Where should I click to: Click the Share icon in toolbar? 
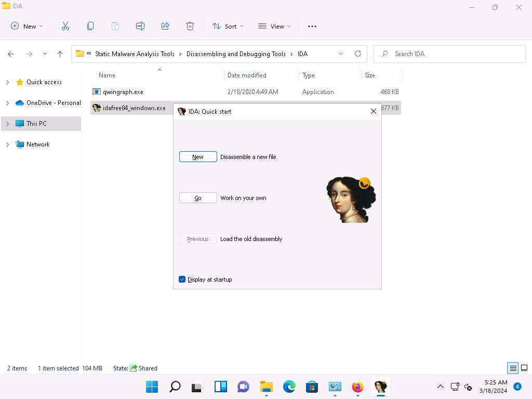point(165,26)
